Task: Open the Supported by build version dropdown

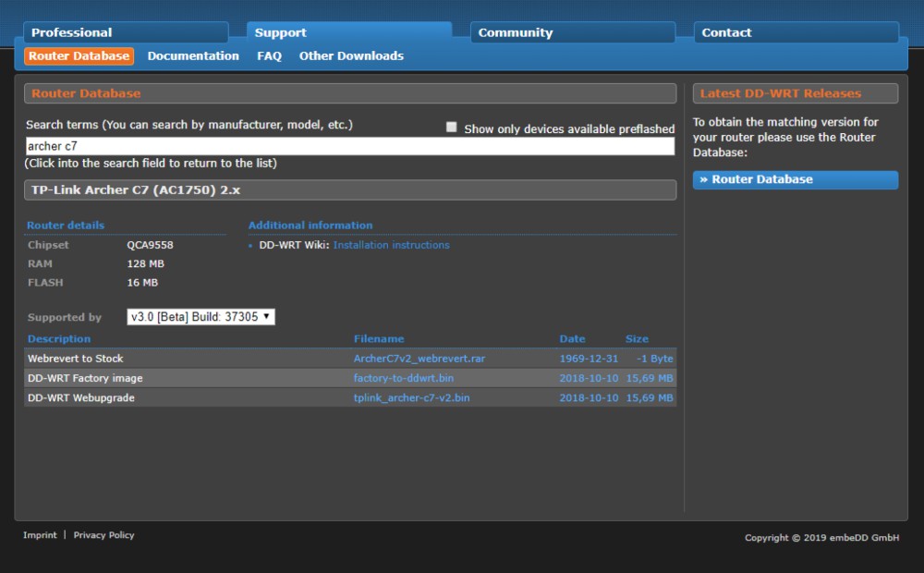Action: coord(201,317)
